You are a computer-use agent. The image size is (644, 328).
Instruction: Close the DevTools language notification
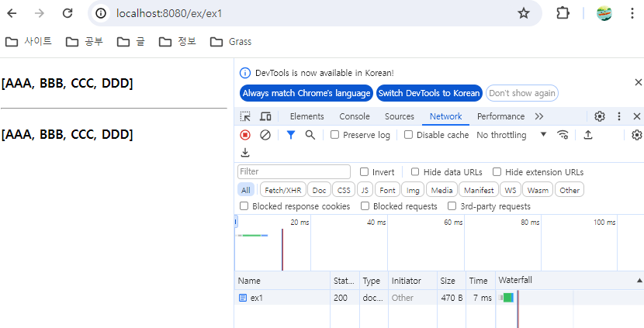[638, 82]
